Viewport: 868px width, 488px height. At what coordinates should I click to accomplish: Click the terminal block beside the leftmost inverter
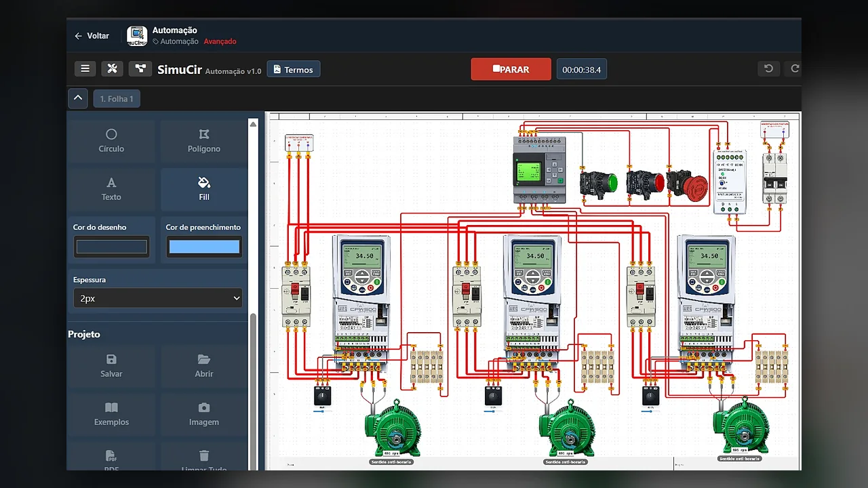tap(427, 366)
